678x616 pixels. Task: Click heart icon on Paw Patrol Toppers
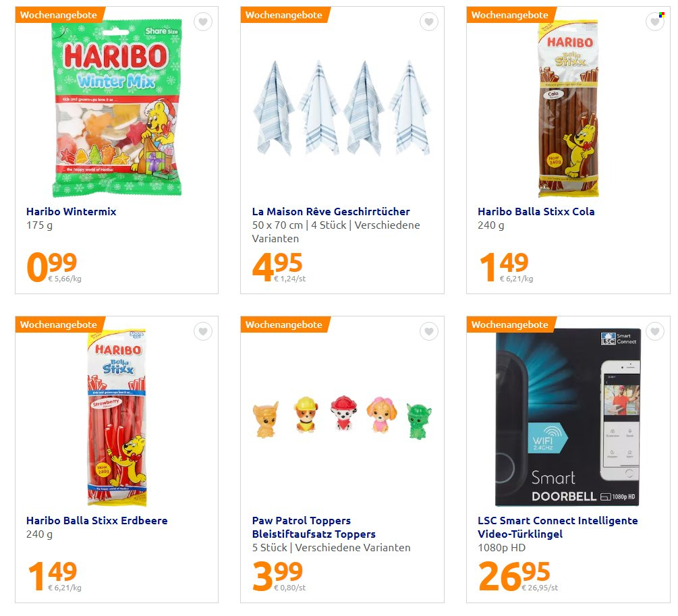(x=429, y=331)
